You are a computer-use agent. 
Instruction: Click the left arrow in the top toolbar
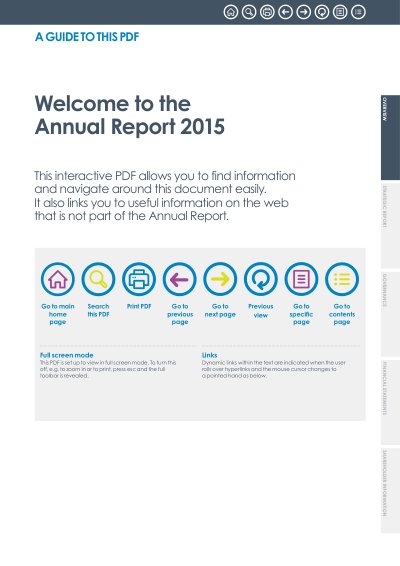point(285,12)
